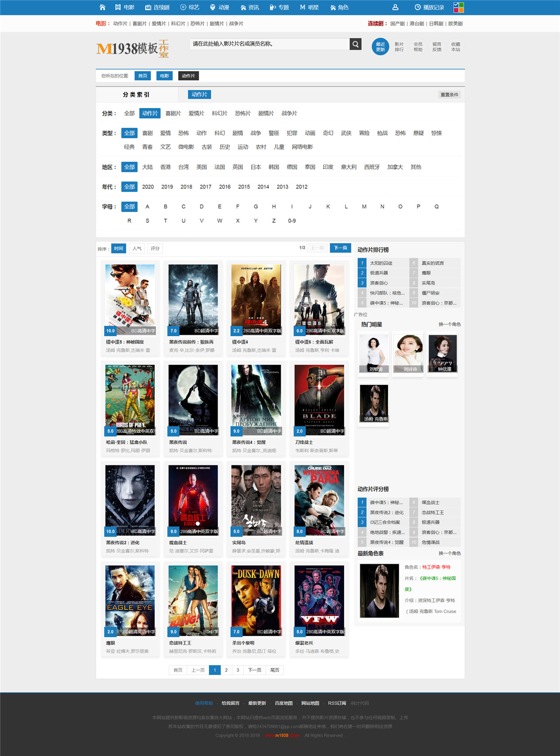Open the 鹰眼 Eagle Eye poster thumbnail

[130, 601]
